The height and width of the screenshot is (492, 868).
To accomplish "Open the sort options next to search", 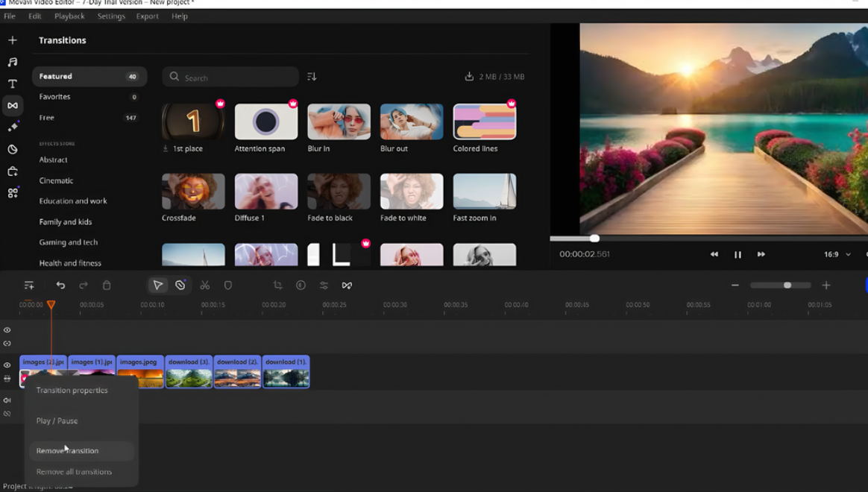I will [x=312, y=76].
